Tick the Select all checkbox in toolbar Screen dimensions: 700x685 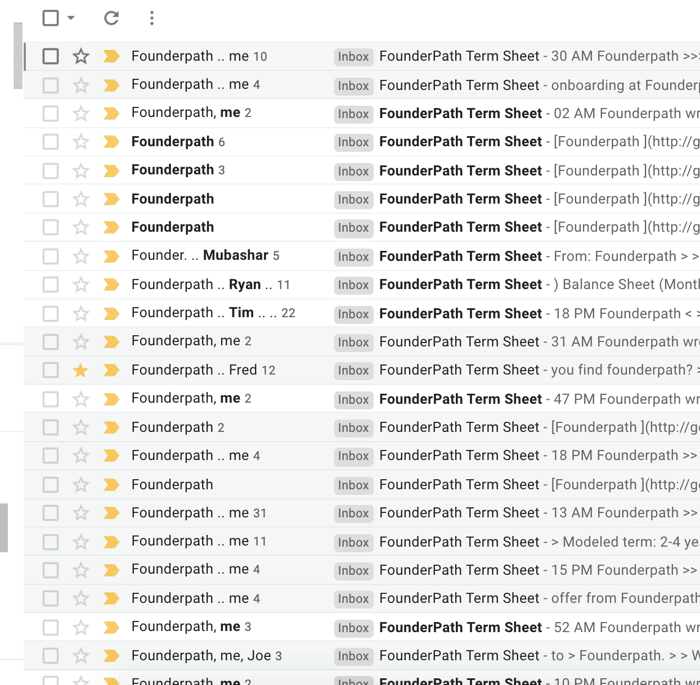point(50,18)
